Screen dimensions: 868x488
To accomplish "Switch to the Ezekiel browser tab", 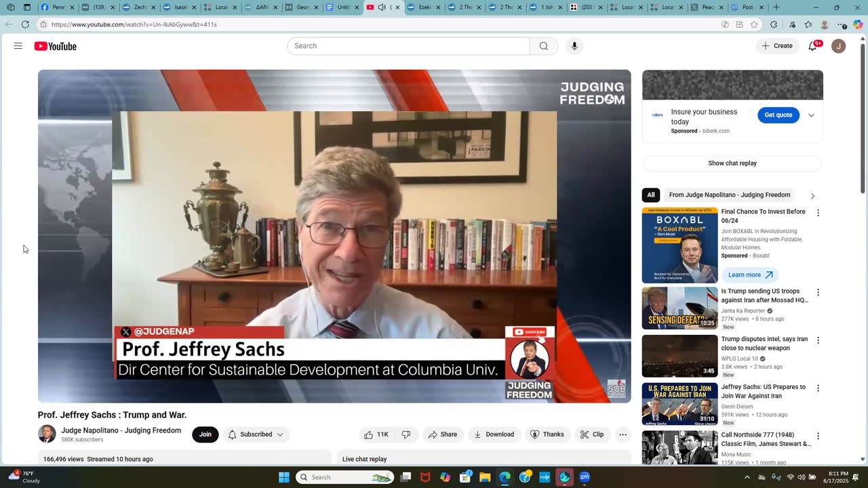I will (424, 7).
